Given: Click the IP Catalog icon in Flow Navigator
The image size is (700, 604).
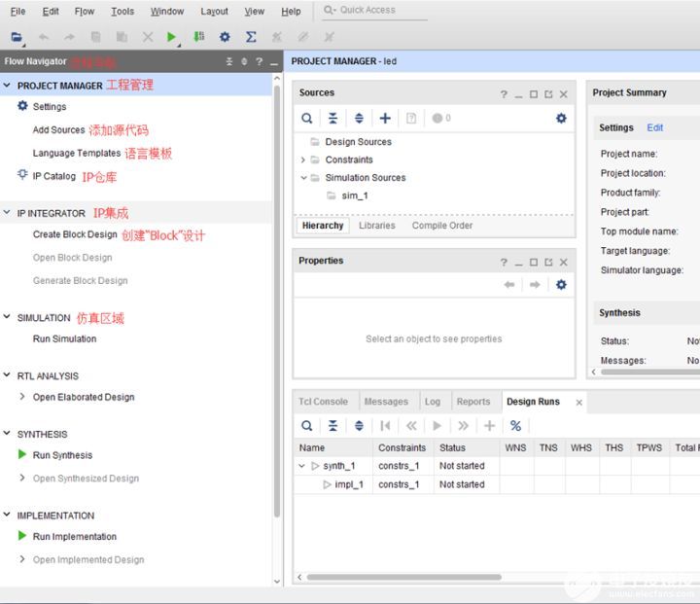Looking at the screenshot, I should (x=22, y=175).
